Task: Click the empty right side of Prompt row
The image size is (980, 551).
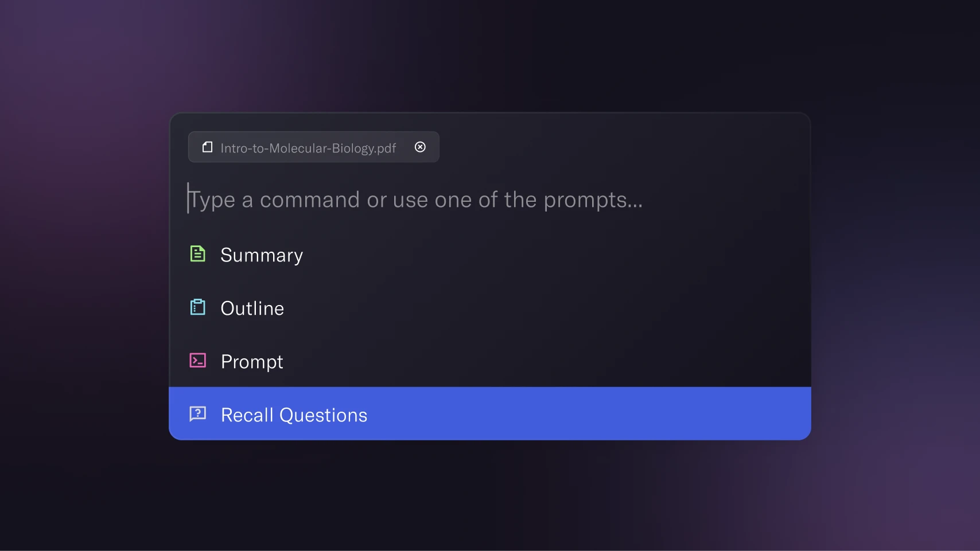Action: click(574, 362)
